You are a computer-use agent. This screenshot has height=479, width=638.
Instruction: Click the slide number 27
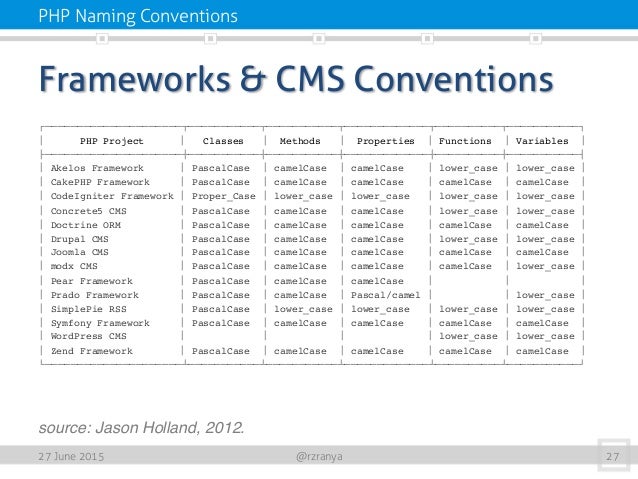[x=613, y=456]
